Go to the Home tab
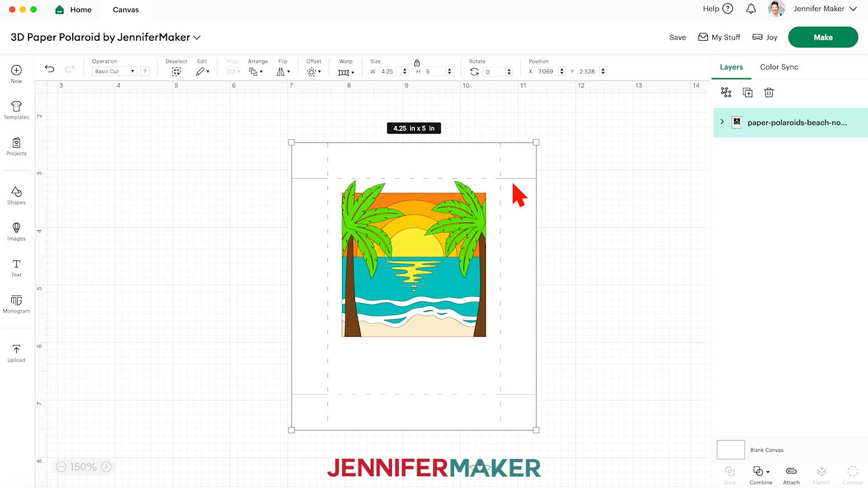Image resolution: width=868 pixels, height=488 pixels. 73,10
